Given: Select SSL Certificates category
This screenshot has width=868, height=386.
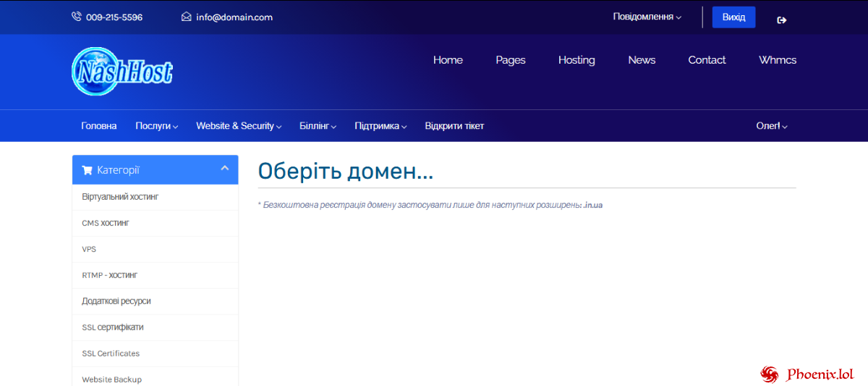Looking at the screenshot, I should pos(156,353).
